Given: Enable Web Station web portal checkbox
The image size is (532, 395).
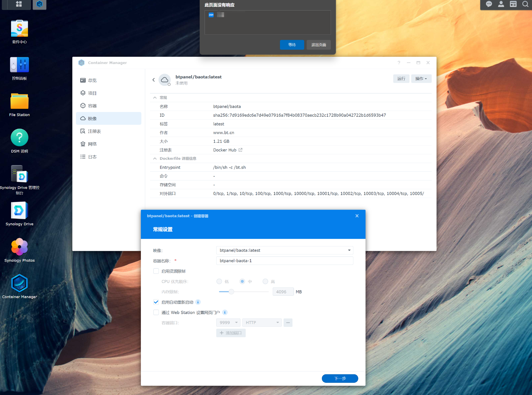Looking at the screenshot, I should pyautogui.click(x=156, y=312).
